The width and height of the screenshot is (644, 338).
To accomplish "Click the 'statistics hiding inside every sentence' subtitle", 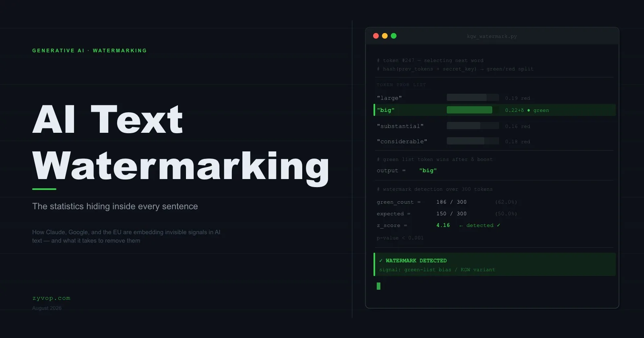I will pos(115,206).
